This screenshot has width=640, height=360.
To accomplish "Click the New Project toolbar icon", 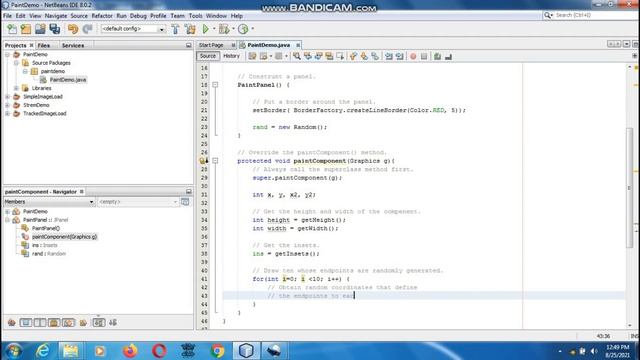I will [26, 29].
